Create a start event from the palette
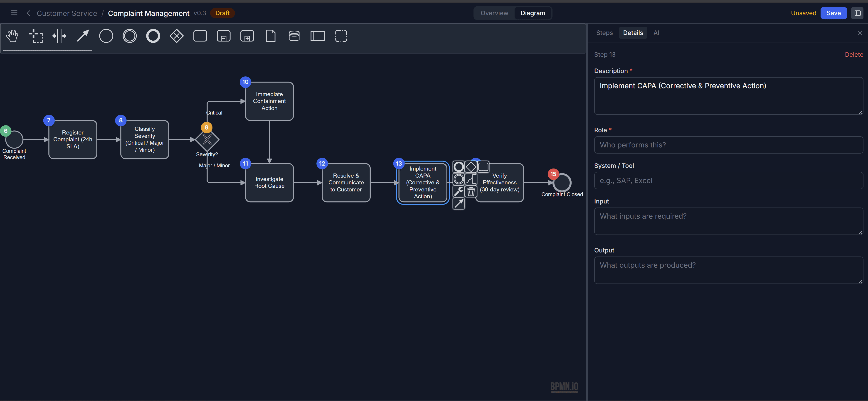The height and width of the screenshot is (401, 868). [106, 36]
